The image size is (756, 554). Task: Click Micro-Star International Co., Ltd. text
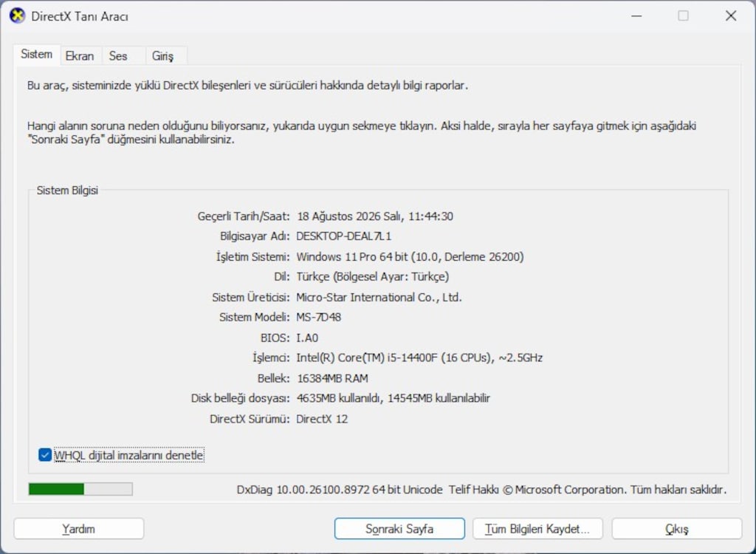pyautogui.click(x=379, y=297)
